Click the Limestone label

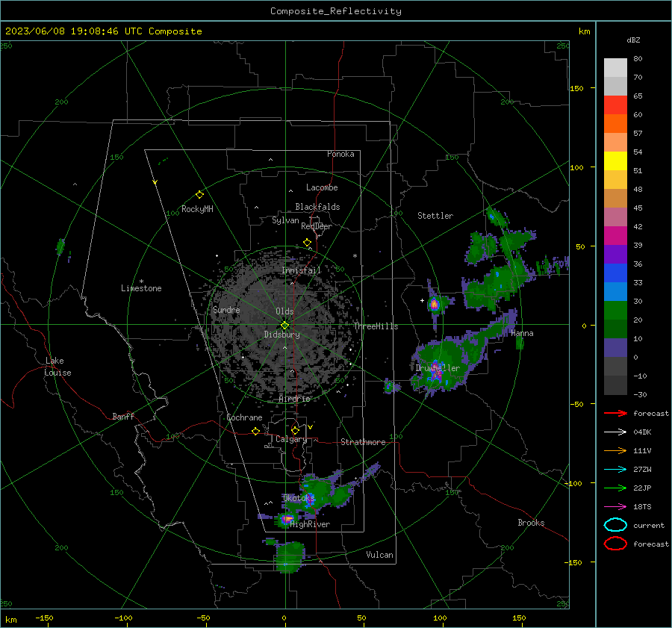(141, 288)
